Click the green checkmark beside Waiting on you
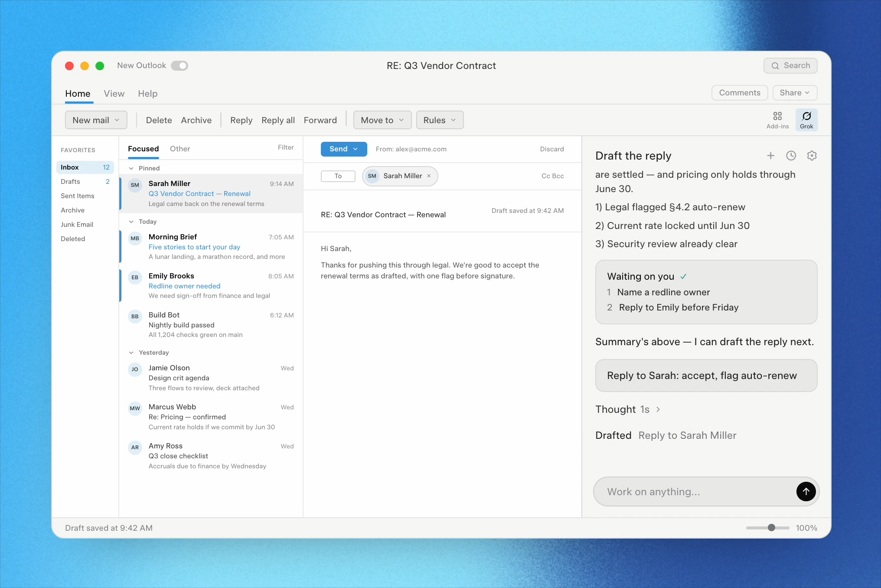881x588 pixels. (683, 277)
